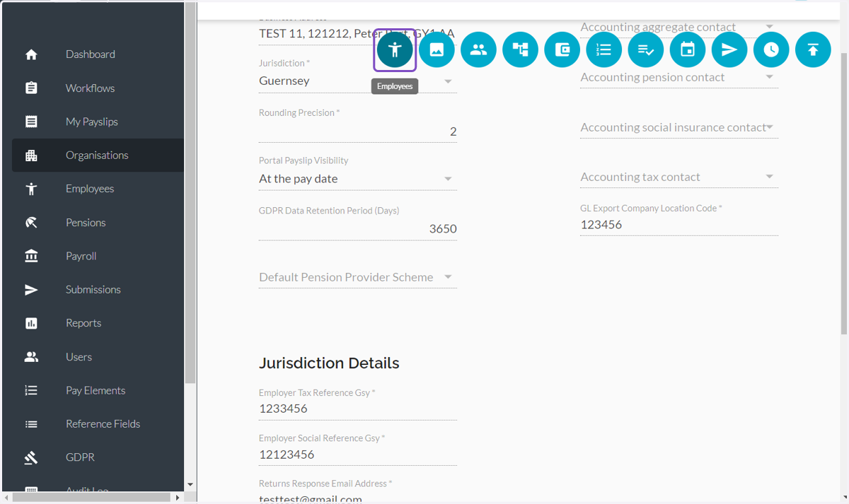Viewport: 849px width, 504px height.
Task: Click the Users people icon in sidebar
Action: [x=31, y=357]
